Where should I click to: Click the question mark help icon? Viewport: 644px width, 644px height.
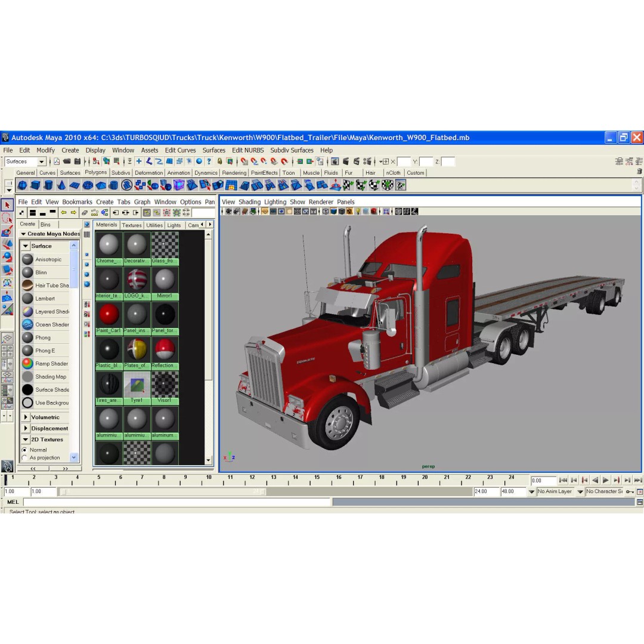pyautogui.click(x=209, y=162)
